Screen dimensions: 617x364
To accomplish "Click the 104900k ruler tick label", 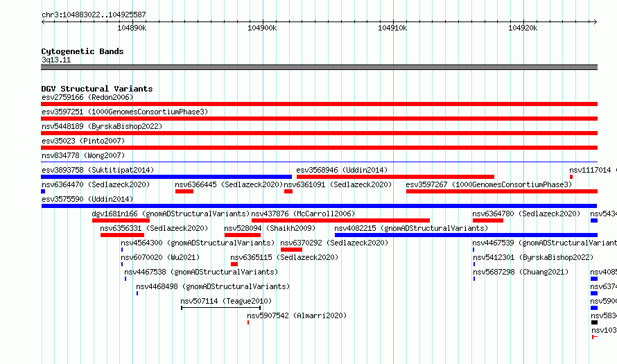I will [262, 28].
